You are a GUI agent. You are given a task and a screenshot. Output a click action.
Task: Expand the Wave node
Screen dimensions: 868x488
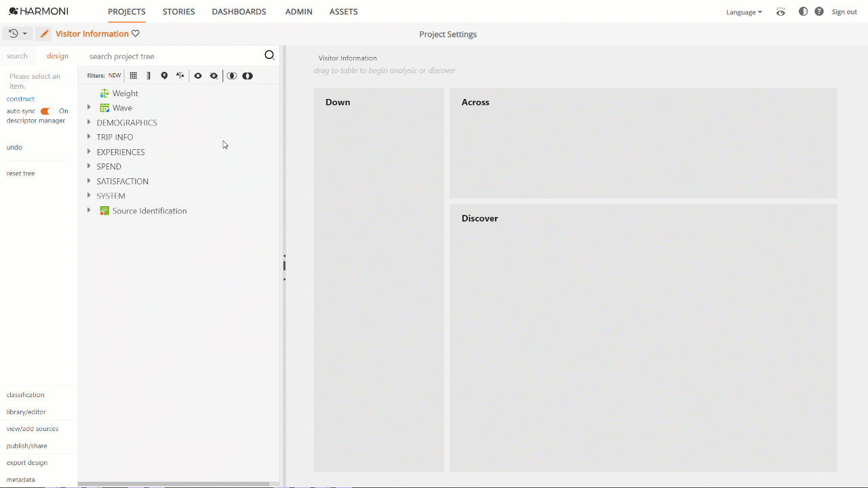(x=89, y=108)
